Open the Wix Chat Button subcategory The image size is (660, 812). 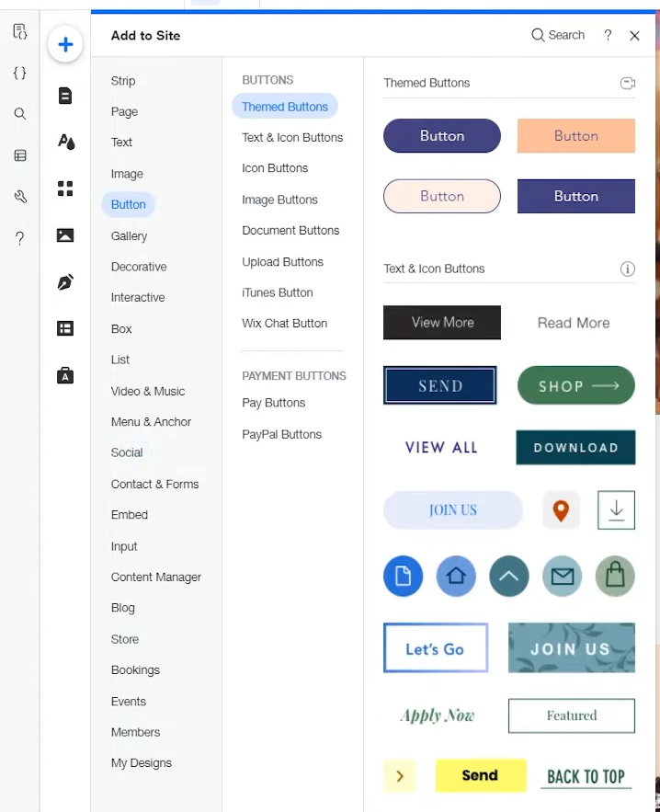pos(284,324)
